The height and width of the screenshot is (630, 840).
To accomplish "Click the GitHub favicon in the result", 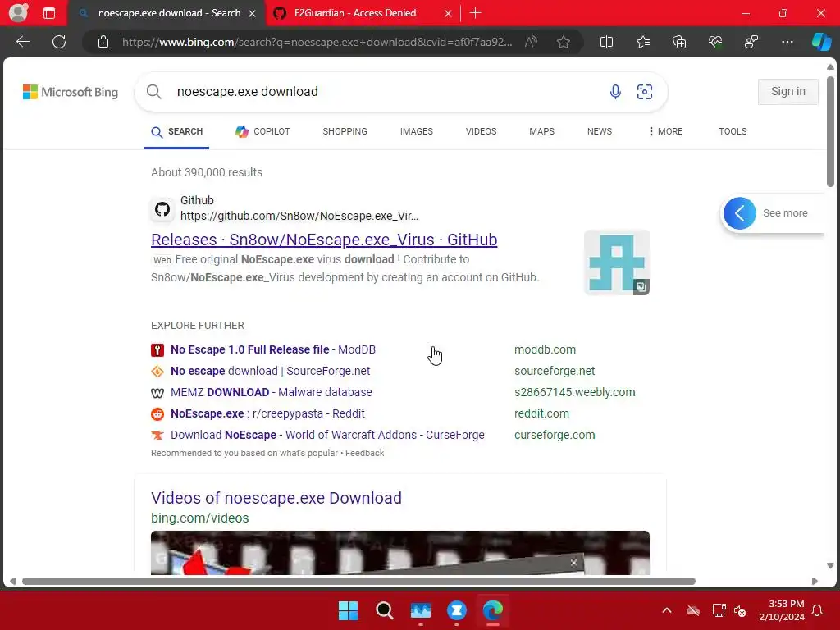I will [162, 209].
